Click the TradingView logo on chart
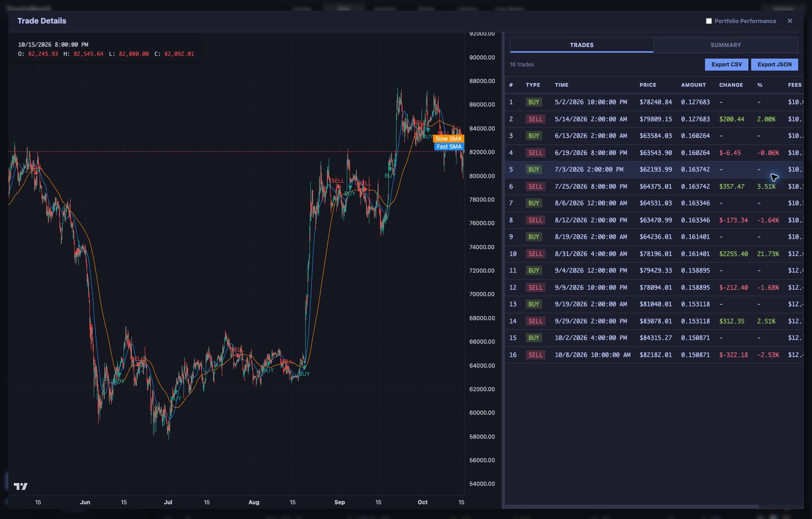Screen dimensions: 812x519 pyautogui.click(x=21, y=486)
